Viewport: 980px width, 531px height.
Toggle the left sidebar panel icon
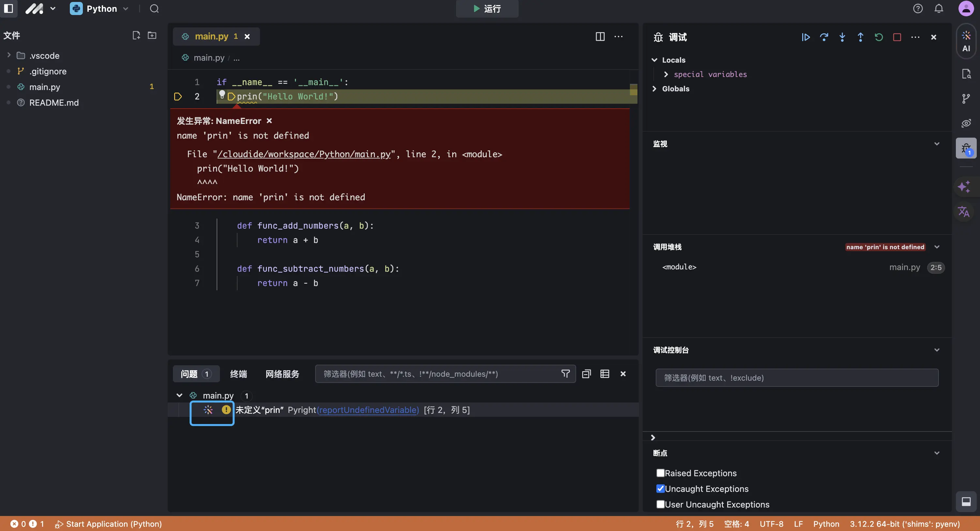click(8, 8)
